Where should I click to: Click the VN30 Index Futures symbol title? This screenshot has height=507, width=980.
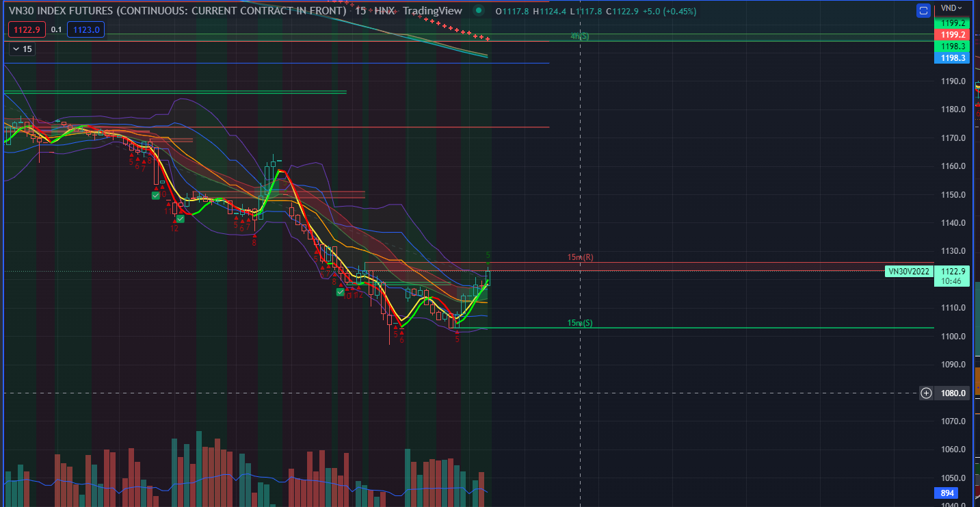(176, 10)
